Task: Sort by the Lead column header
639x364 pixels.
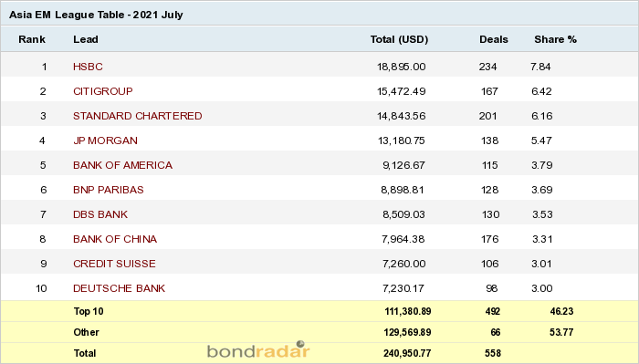Action: pos(86,39)
